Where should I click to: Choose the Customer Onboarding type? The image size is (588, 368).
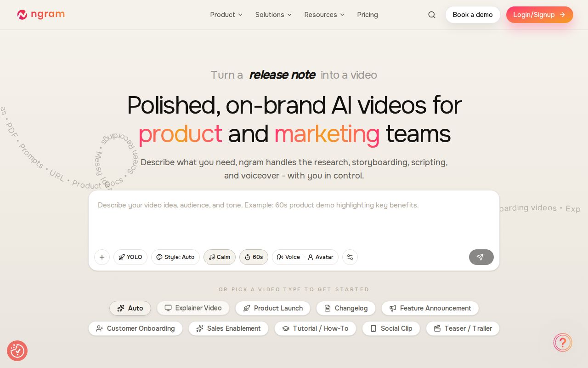pos(136,328)
